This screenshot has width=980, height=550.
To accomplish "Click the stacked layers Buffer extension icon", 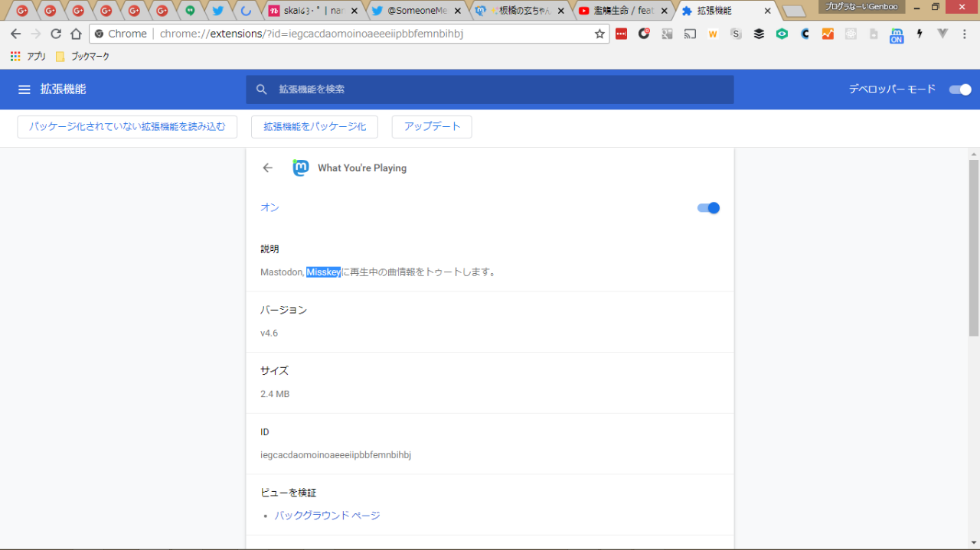I will pyautogui.click(x=759, y=34).
